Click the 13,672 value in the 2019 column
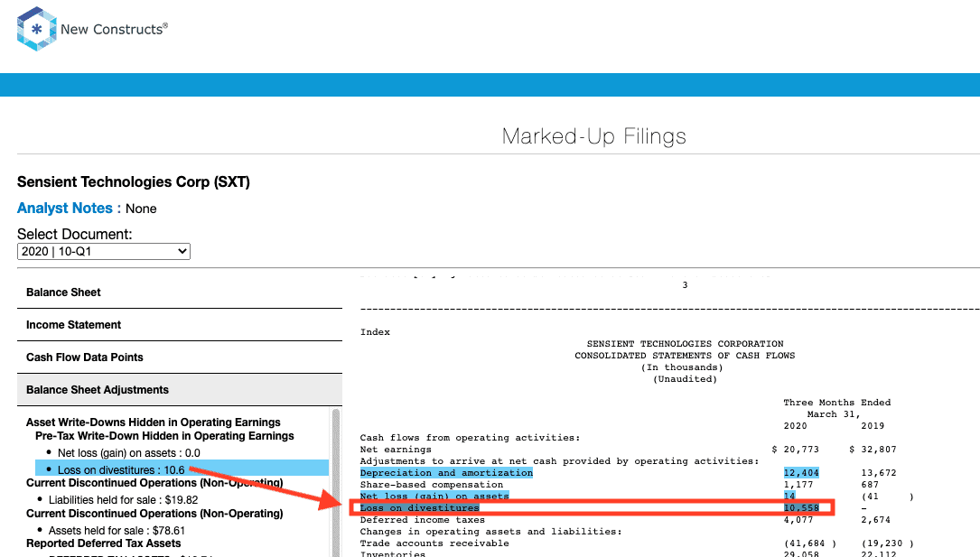The height and width of the screenshot is (557, 980). 878,473
